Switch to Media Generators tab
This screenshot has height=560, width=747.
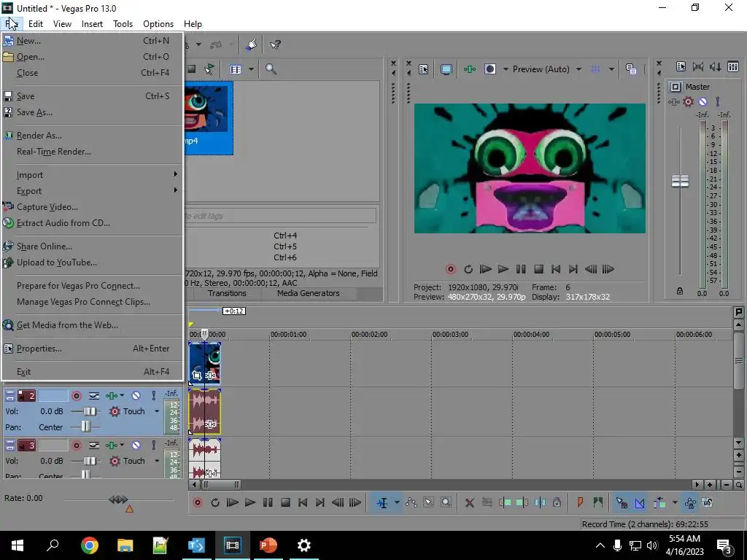pyautogui.click(x=309, y=293)
